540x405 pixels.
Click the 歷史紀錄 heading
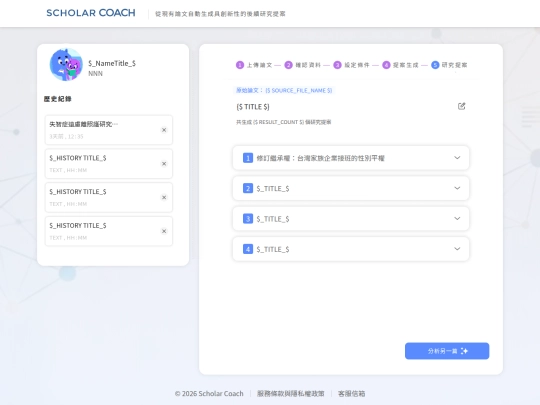point(58,99)
